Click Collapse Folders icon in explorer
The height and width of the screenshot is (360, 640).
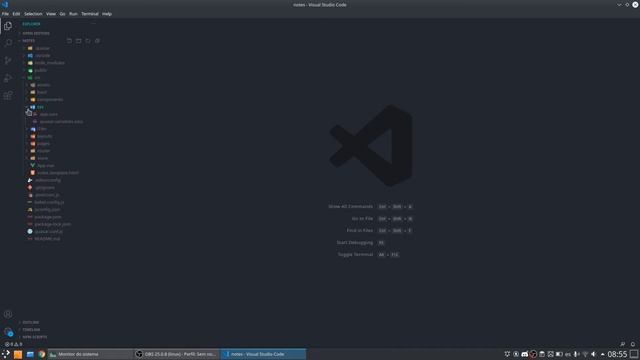pyautogui.click(x=97, y=41)
